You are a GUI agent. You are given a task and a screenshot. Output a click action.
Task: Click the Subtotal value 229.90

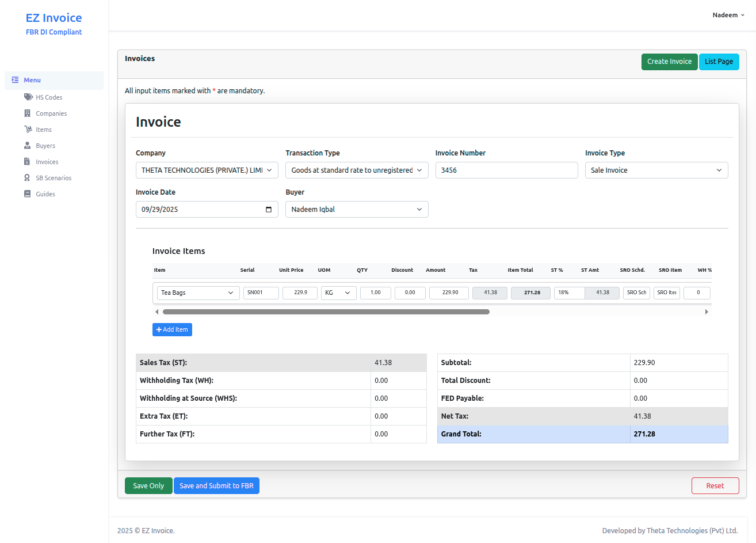point(644,363)
